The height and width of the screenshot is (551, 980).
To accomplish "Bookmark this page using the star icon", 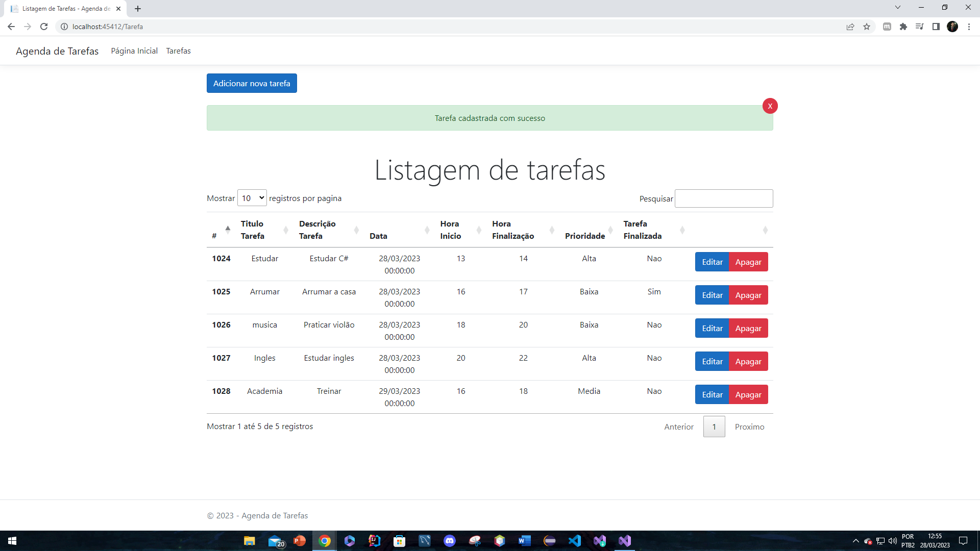I will 867,27.
